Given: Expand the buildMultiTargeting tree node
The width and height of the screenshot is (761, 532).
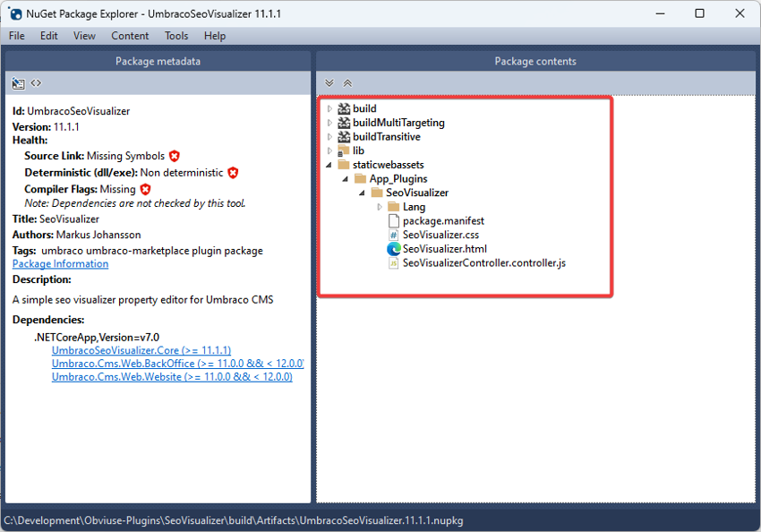Looking at the screenshot, I should [329, 123].
